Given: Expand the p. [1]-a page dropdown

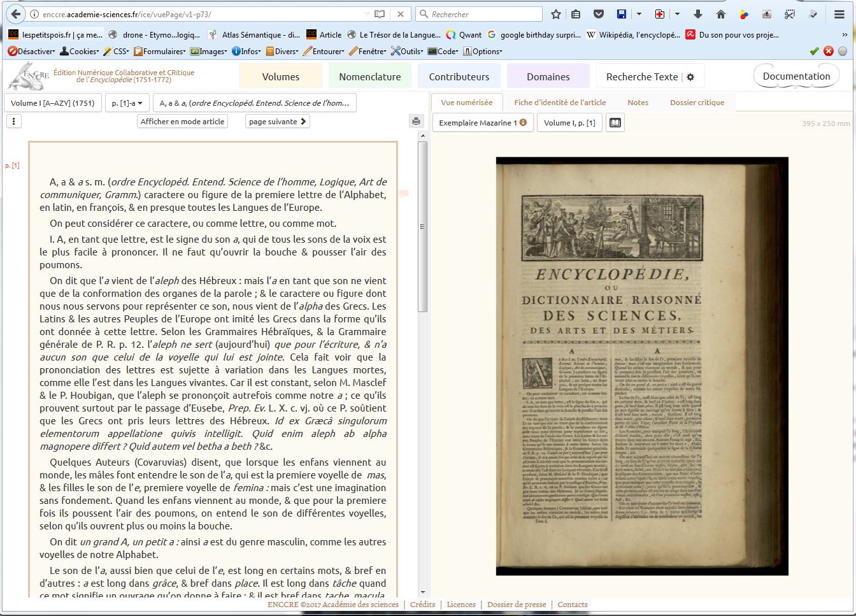Looking at the screenshot, I should 127,103.
